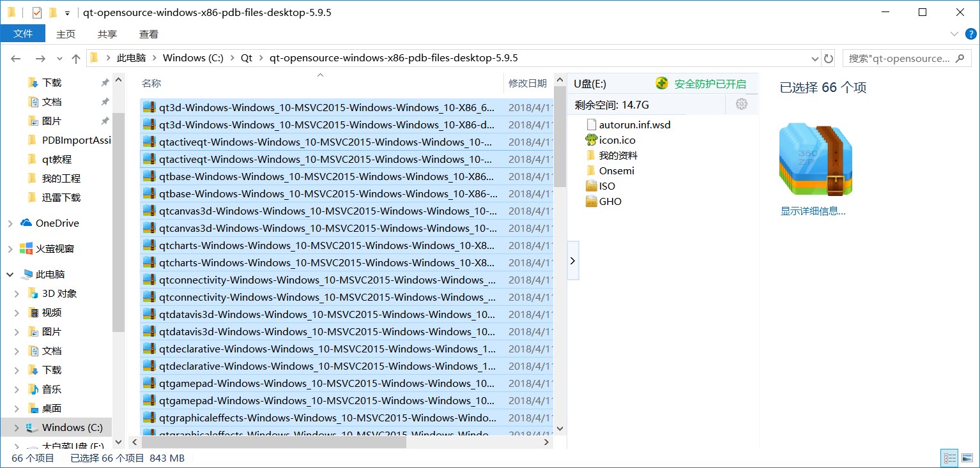Select 此电脑 in the address breadcrumb

[131, 58]
